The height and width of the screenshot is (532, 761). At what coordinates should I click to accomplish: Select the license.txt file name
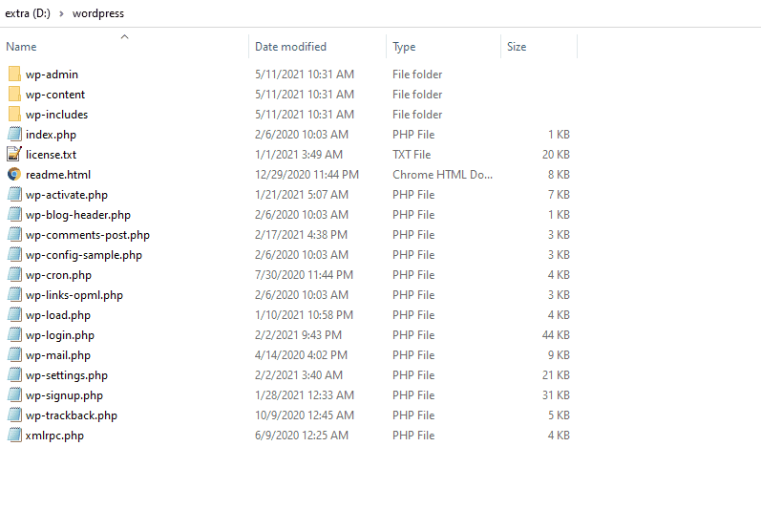coord(51,155)
